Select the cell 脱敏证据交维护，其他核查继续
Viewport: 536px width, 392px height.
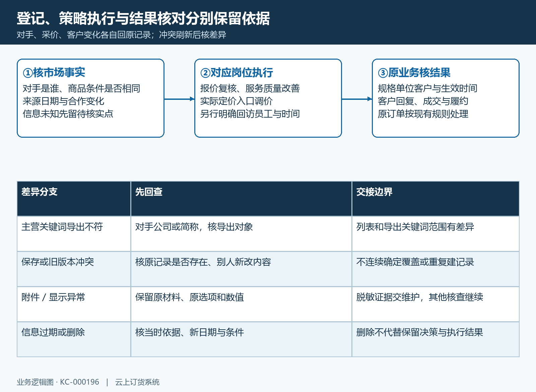click(x=435, y=304)
